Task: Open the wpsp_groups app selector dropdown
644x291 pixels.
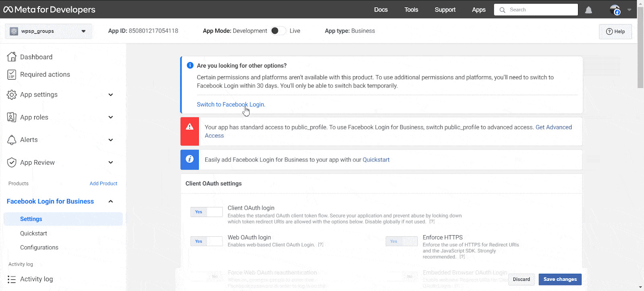Action: [48, 31]
